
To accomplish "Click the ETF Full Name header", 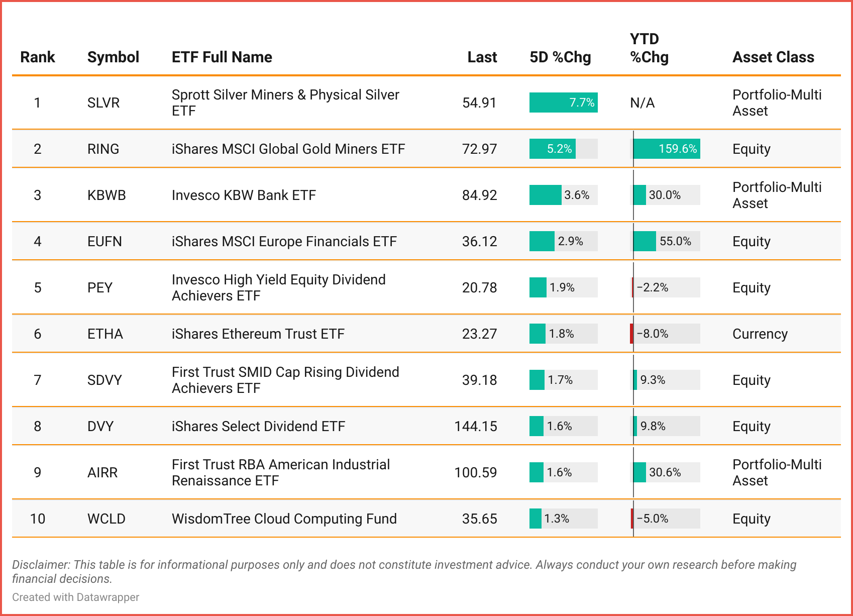I will (x=222, y=57).
